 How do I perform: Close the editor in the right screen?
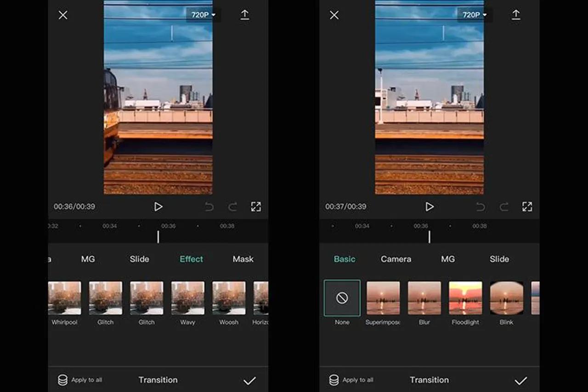334,15
